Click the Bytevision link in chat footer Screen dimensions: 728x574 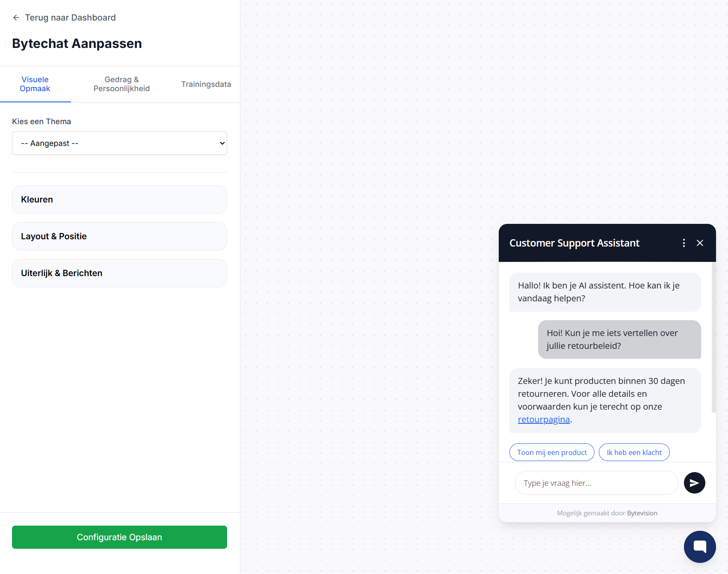point(642,513)
